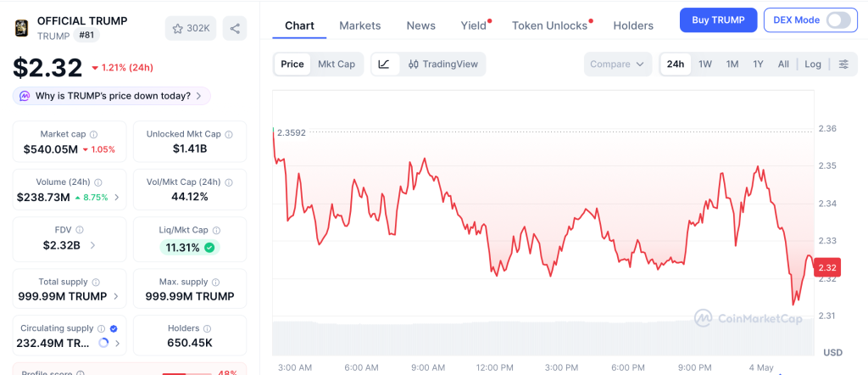
Task: Click the circulating supply progress ring
Action: (x=103, y=344)
